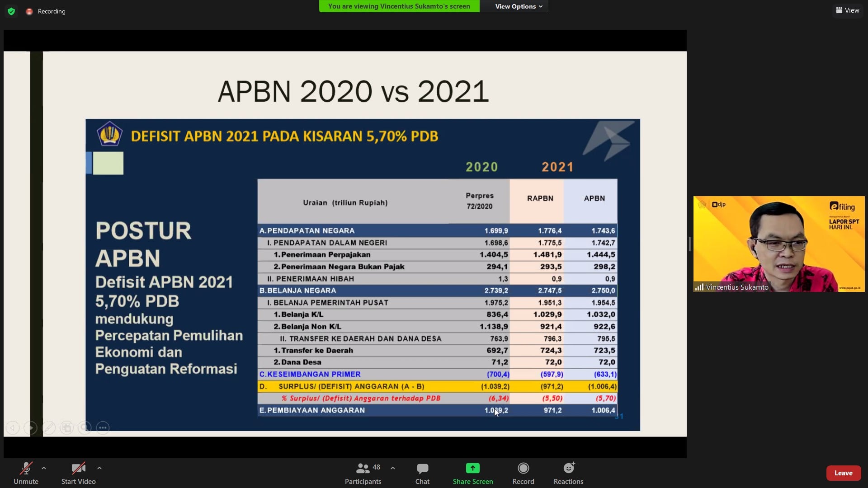The width and height of the screenshot is (868, 488).
Task: Start Video with the camera icon
Action: 78,473
